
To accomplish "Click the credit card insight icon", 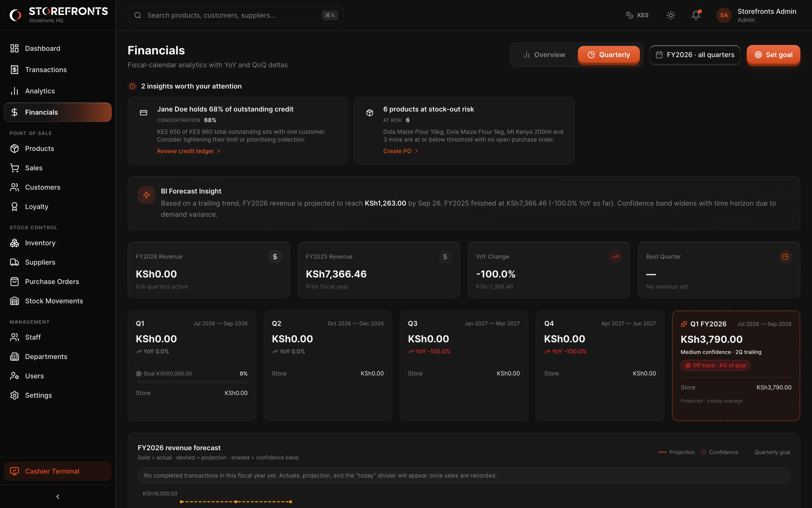I will [x=144, y=113].
